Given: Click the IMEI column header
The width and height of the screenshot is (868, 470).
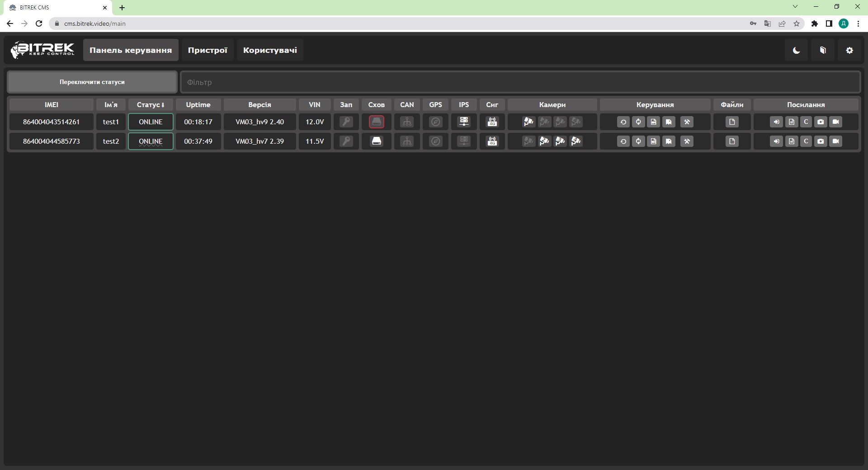Looking at the screenshot, I should tap(52, 105).
